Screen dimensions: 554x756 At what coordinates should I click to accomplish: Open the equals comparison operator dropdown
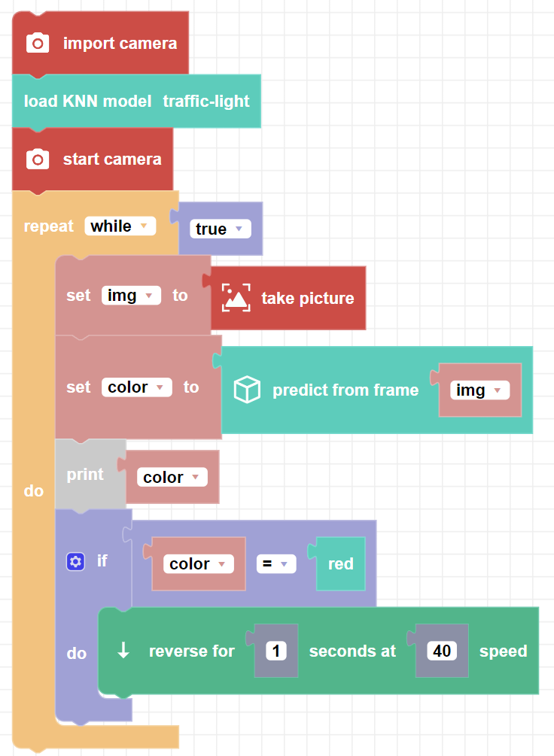pos(275,564)
